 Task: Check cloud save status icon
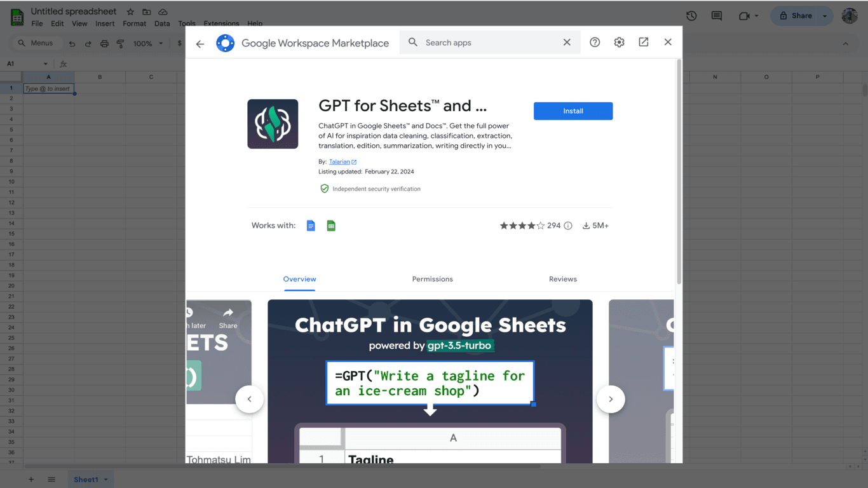pos(163,12)
